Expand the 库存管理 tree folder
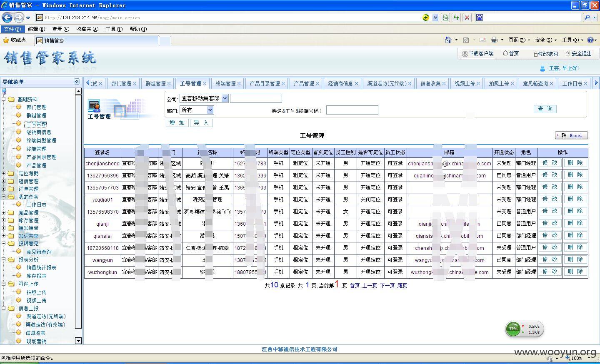Image resolution: width=600 pixels, height=364 pixels. coord(4,220)
